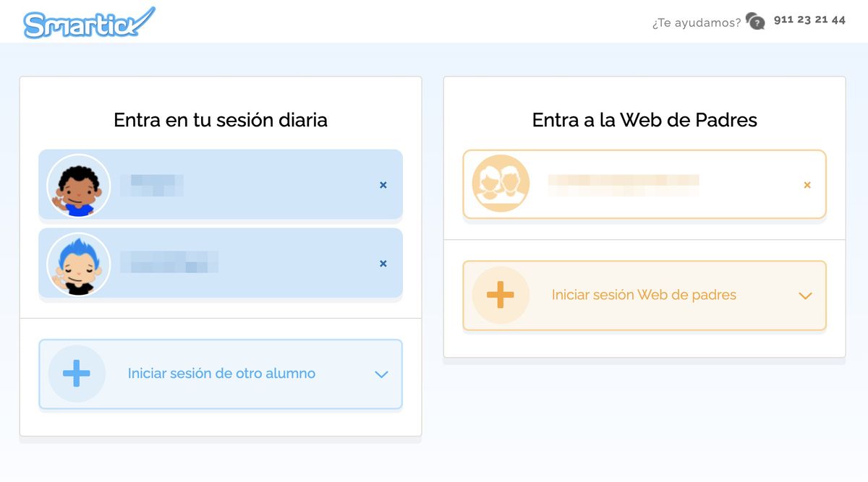Select the dark-haired student avatar

(x=78, y=185)
